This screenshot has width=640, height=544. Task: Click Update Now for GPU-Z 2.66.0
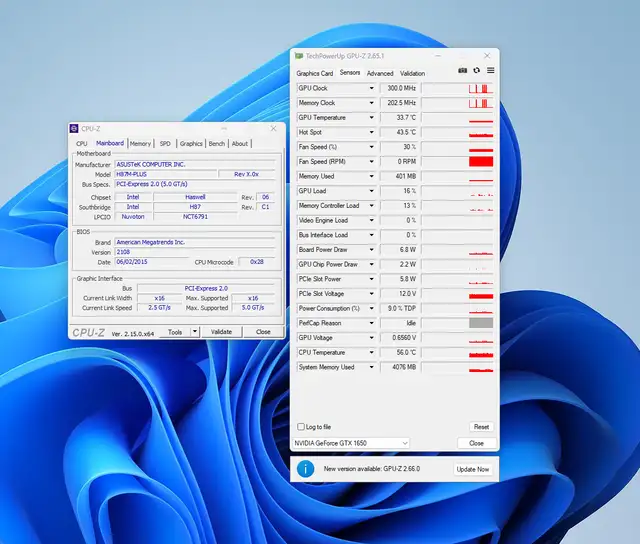[473, 469]
